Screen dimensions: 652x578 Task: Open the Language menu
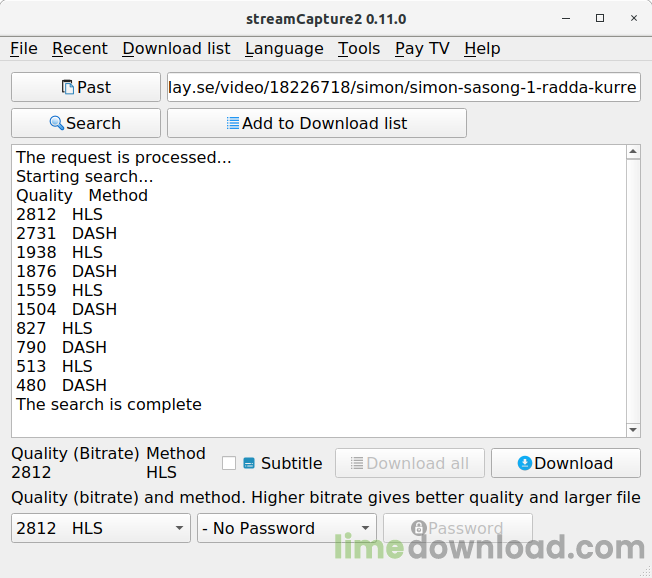(284, 49)
